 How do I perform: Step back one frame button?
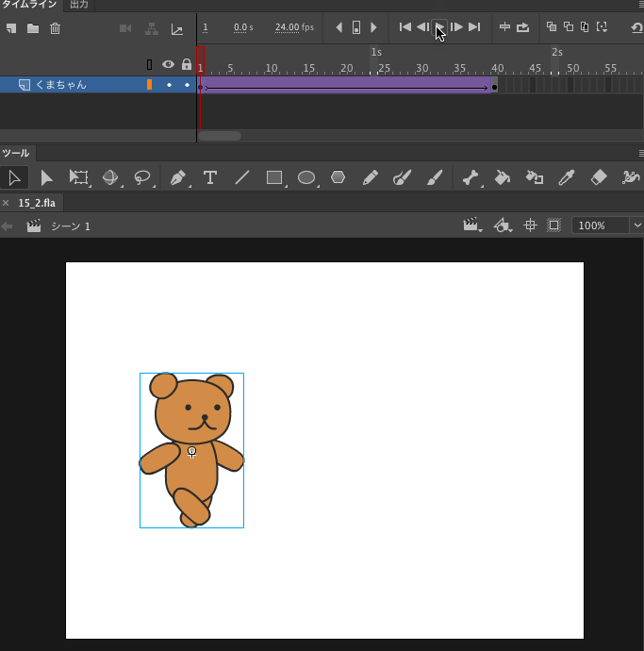point(422,27)
